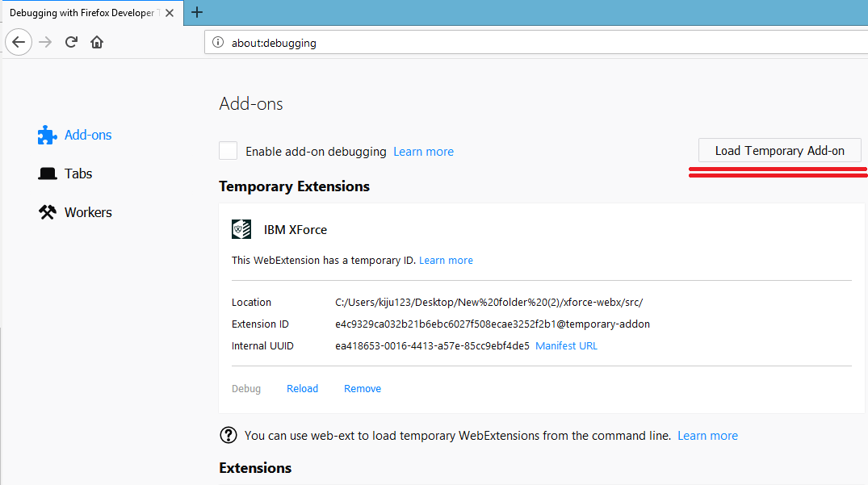Screen dimensions: 868x485
Task: Click the Extension ID value ending temporary-addon
Action: coord(492,324)
